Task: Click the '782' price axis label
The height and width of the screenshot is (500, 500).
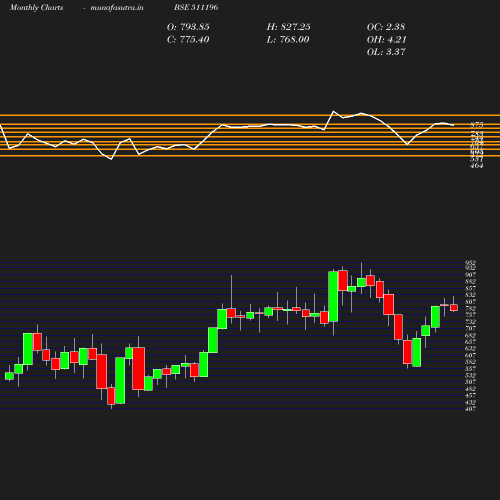Action: pos(471,308)
